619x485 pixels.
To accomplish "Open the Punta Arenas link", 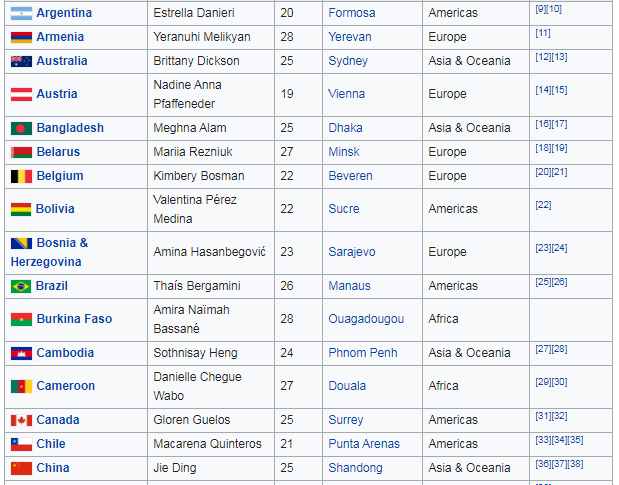I will [x=364, y=444].
